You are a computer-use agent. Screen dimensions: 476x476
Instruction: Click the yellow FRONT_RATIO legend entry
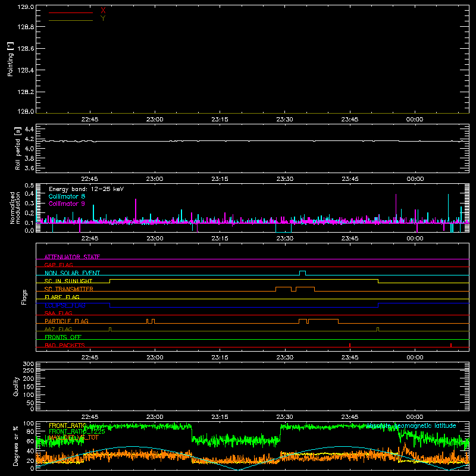[x=68, y=425]
